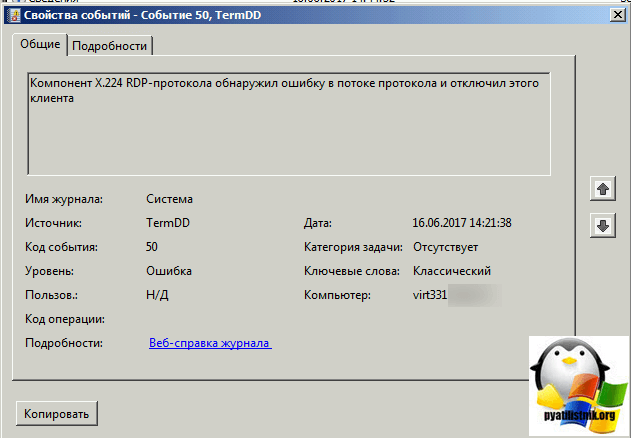Select the source value TermDD

168,223
